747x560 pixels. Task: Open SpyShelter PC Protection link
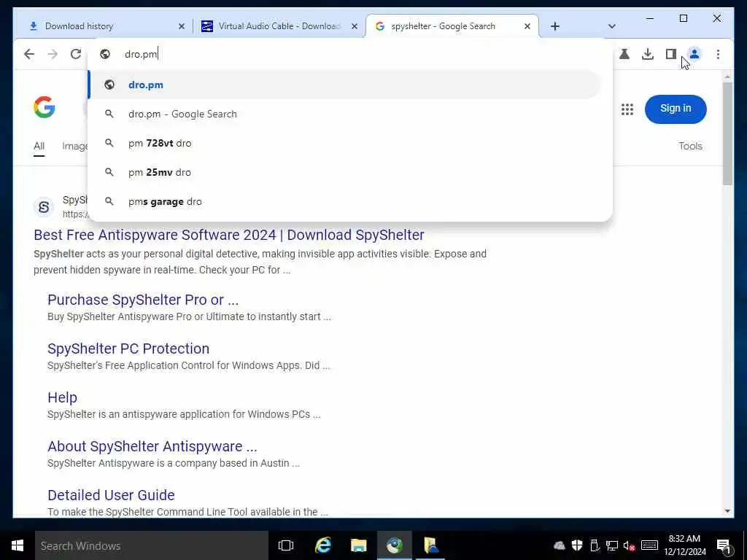click(128, 349)
